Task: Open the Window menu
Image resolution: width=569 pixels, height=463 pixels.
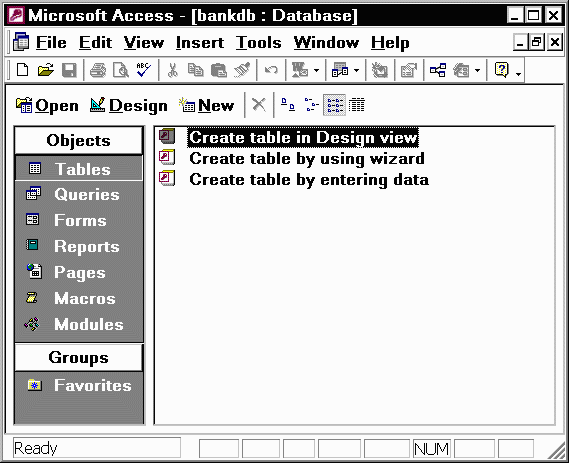Action: [x=326, y=42]
